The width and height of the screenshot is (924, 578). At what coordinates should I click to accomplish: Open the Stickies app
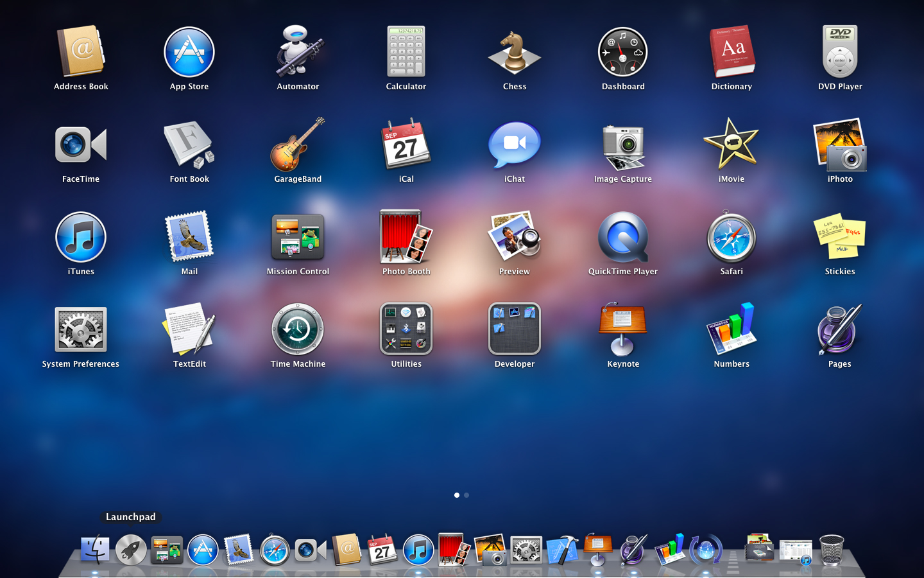point(840,237)
